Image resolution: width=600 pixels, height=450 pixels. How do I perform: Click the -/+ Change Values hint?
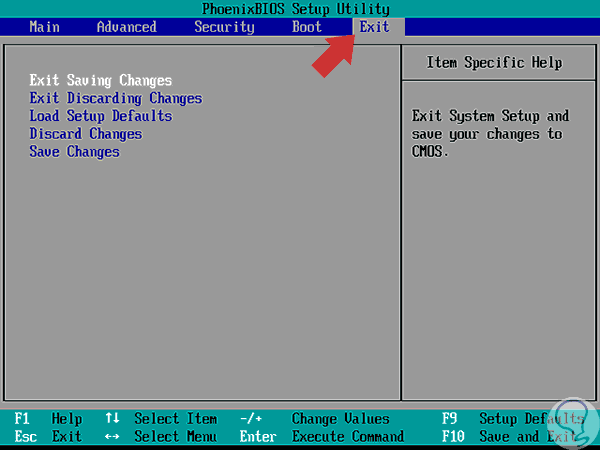coord(315,419)
